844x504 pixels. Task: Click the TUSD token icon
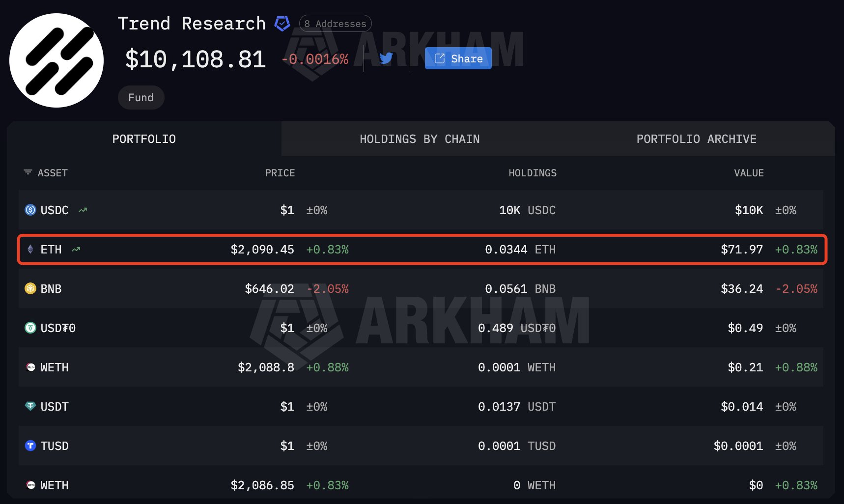pos(30,446)
